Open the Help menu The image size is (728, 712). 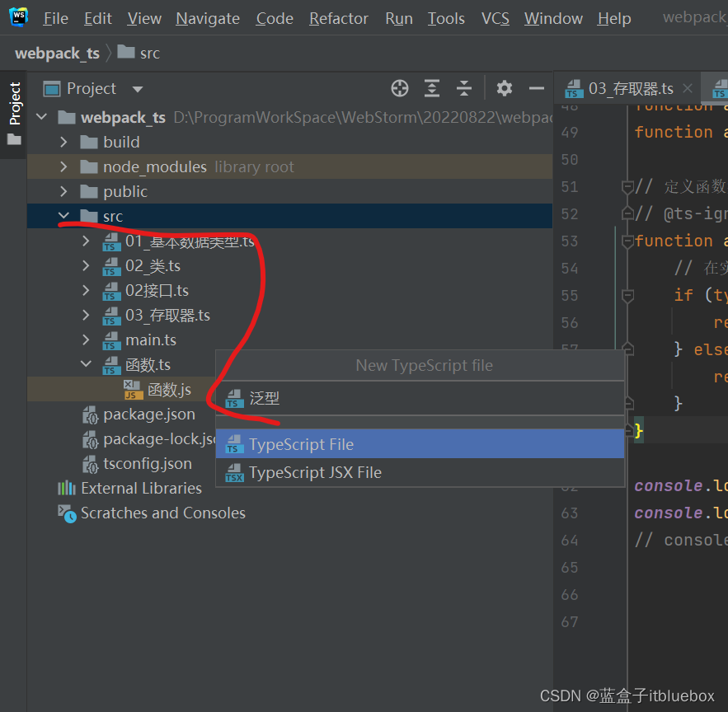click(x=613, y=19)
